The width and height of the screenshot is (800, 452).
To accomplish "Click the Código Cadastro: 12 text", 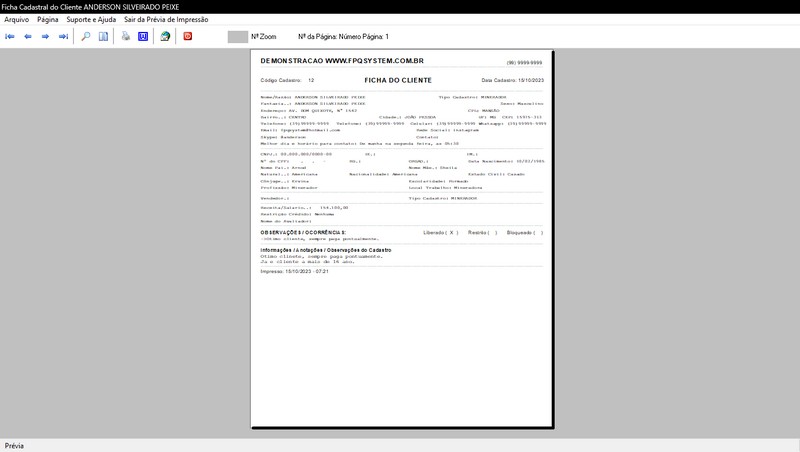I will point(287,80).
